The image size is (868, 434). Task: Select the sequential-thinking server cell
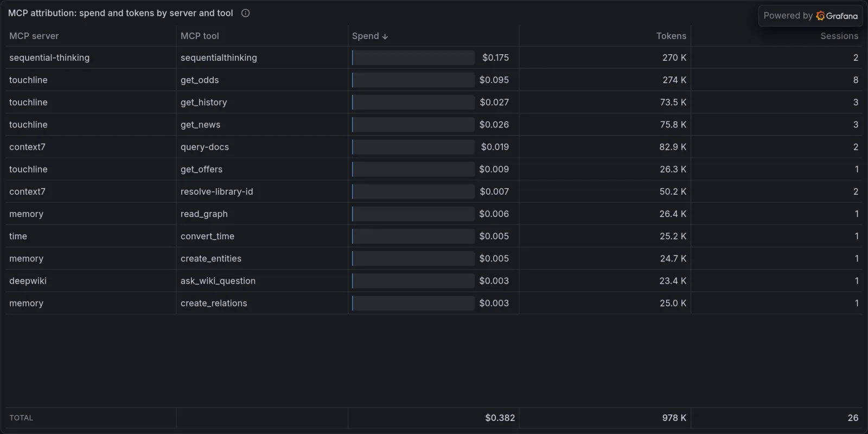click(x=91, y=58)
